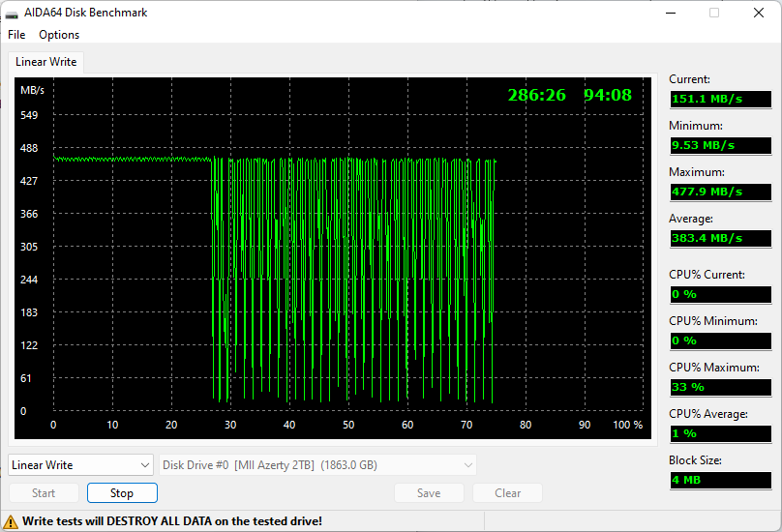Viewport: 782px width, 532px height.
Task: Select the Linear Write tab
Action: pyautogui.click(x=45, y=62)
